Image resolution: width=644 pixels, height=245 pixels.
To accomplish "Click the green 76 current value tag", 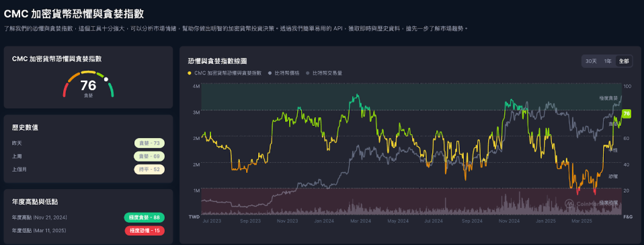I will point(627,114).
